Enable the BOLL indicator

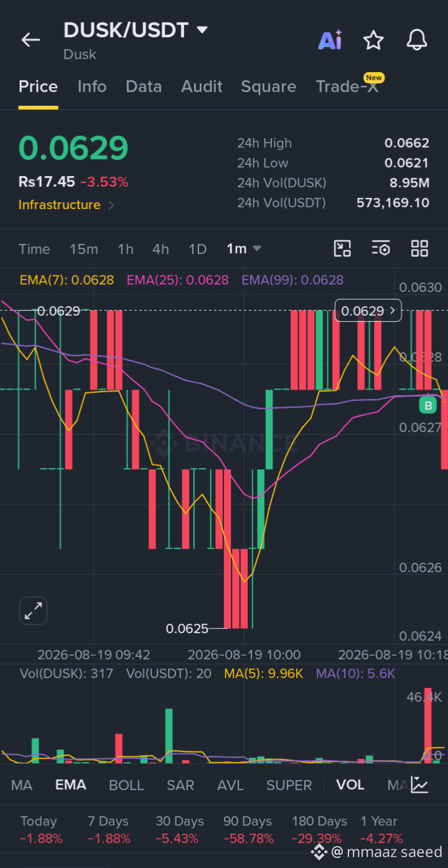pos(126,785)
